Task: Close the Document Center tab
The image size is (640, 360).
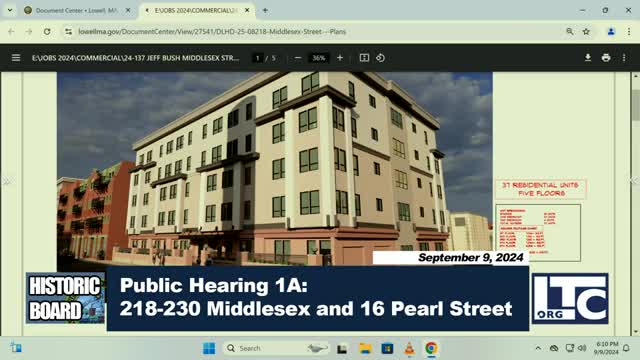Action: [x=128, y=11]
